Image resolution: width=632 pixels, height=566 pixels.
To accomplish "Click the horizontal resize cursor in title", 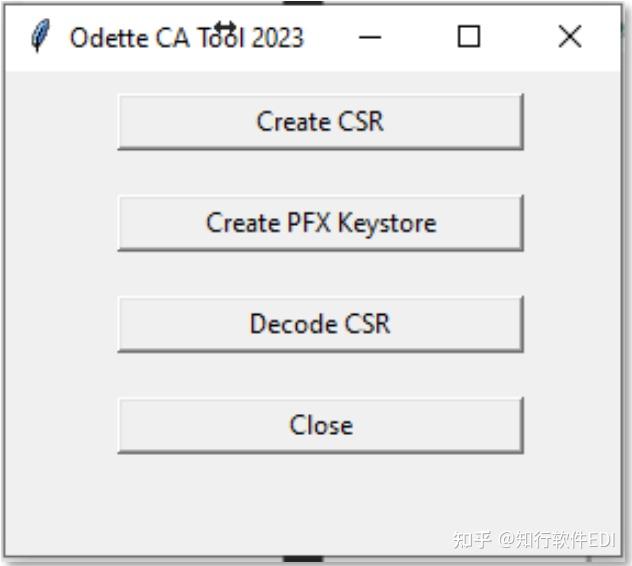I will 225,28.
